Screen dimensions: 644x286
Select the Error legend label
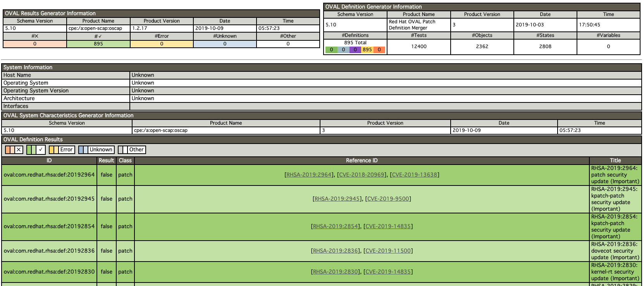66,150
